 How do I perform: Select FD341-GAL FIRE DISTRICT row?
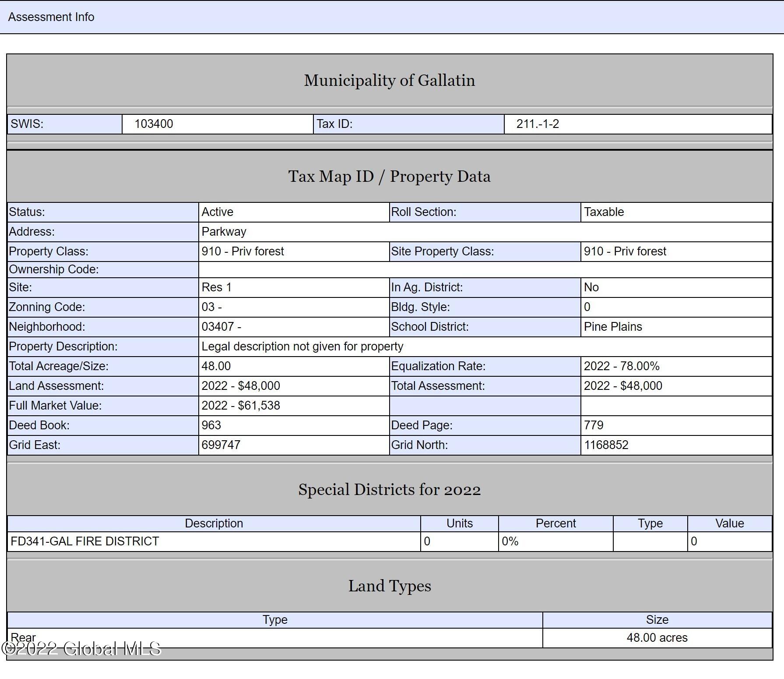(390, 541)
